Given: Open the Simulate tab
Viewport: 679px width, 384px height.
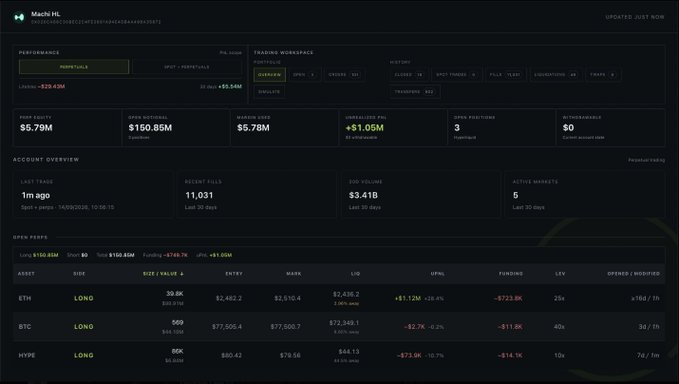Looking at the screenshot, I should [x=269, y=92].
